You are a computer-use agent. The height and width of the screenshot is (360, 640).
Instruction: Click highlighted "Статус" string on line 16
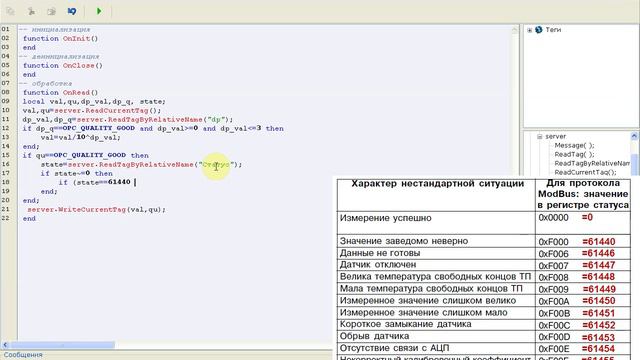[x=216, y=164]
